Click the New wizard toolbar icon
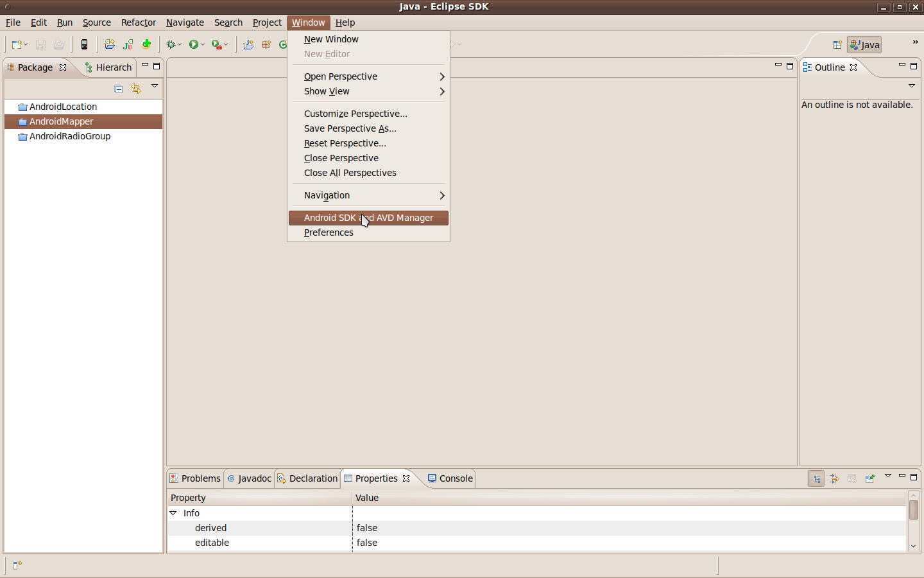The image size is (924, 578). 17,44
